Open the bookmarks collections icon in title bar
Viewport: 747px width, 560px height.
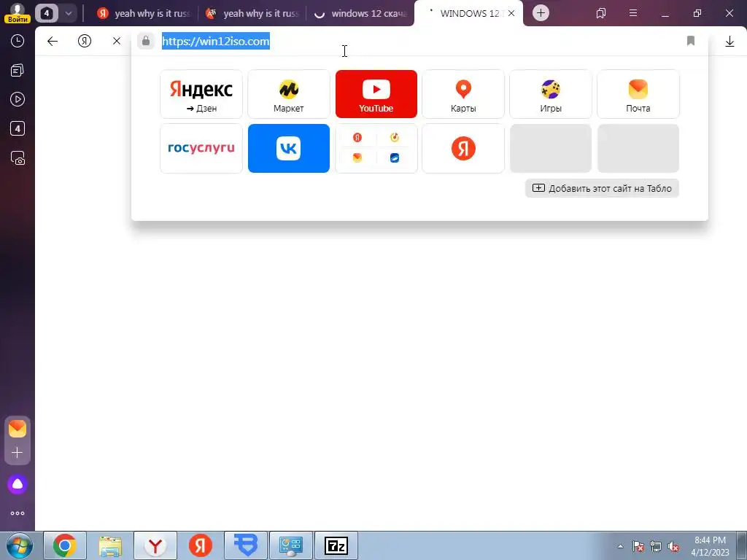(x=601, y=13)
